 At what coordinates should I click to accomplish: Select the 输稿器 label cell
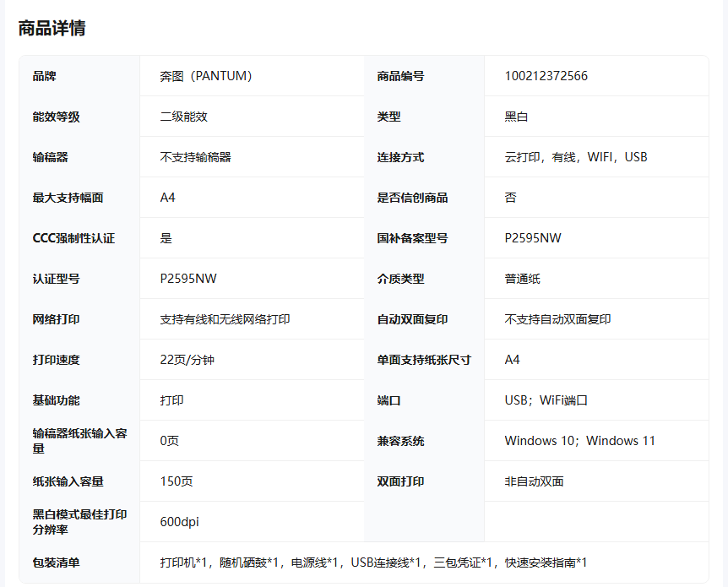[50, 157]
